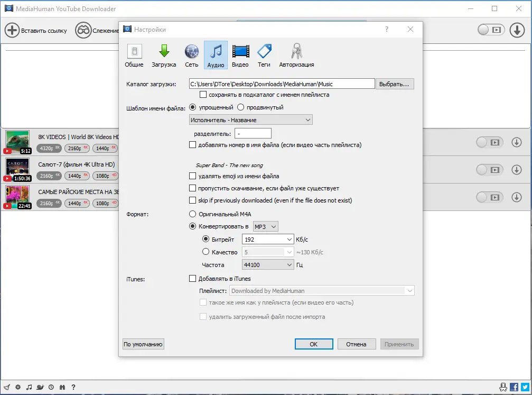
Task: Open settings via the bottom gear icon
Action: click(18, 387)
